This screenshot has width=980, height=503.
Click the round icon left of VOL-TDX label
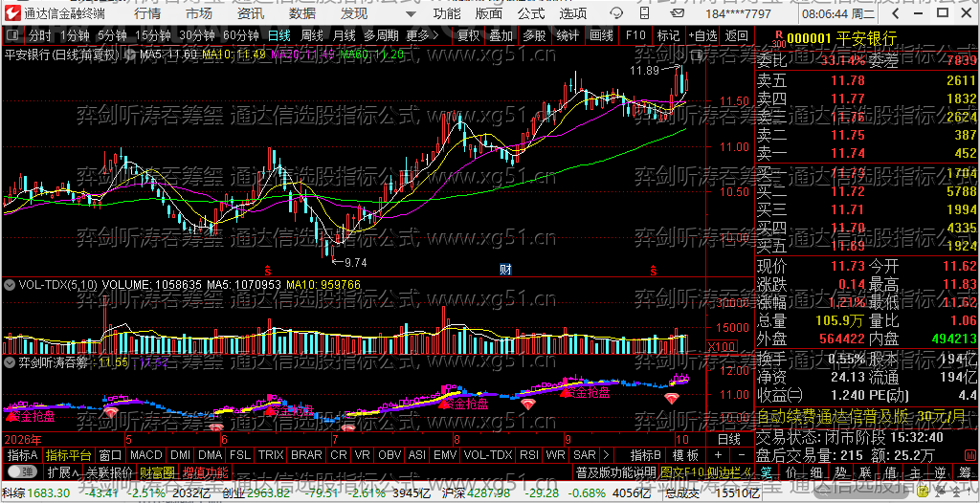coord(10,284)
